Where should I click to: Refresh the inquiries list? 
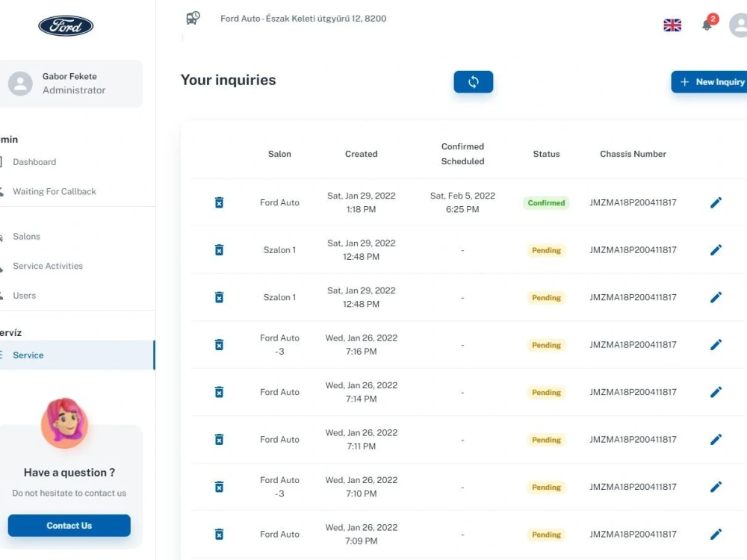[x=473, y=82]
